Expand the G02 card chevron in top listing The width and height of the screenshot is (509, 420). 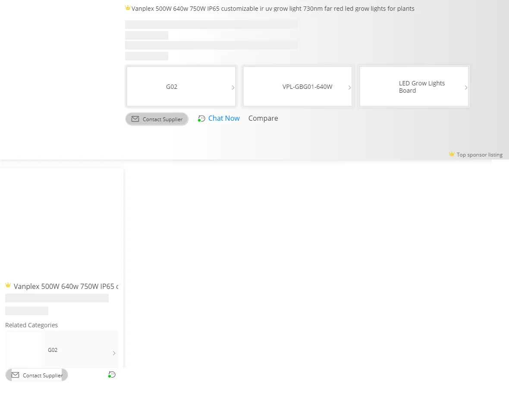[233, 87]
